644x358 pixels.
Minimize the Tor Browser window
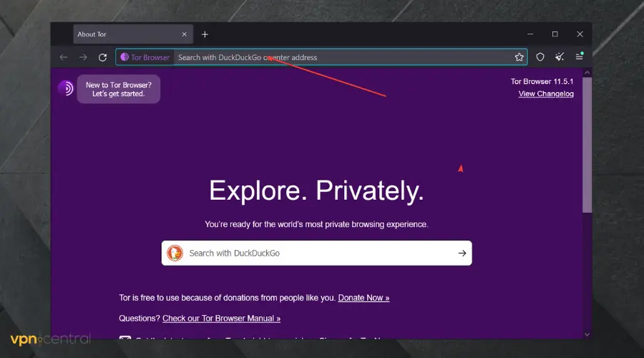click(x=530, y=34)
